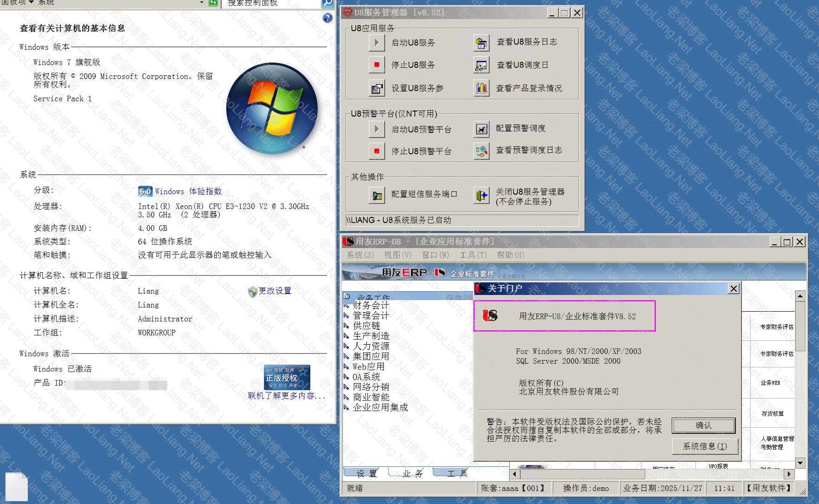Open the 帮助(H) menu

point(510,255)
